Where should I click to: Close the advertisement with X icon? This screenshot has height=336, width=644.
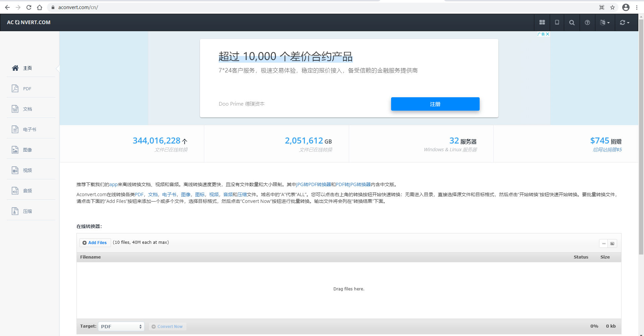tap(547, 34)
